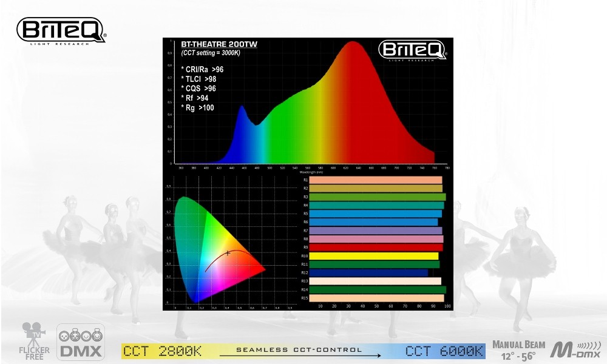Click the R12 dark blue color bar

(368, 273)
